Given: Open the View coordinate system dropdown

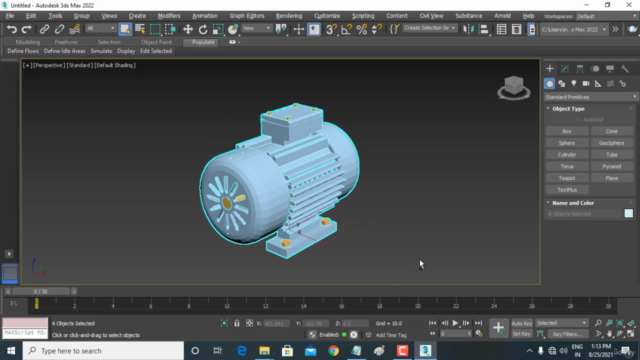Looking at the screenshot, I should click(x=256, y=28).
